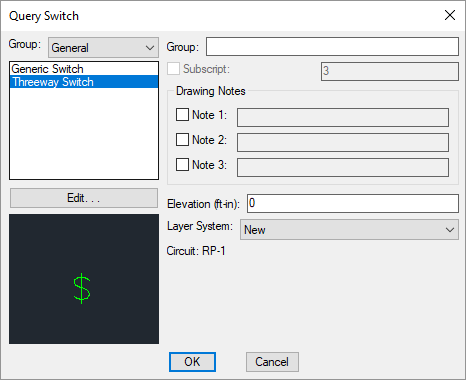Click the switch symbol preview thumbnail
This screenshot has height=380, width=466.
(x=84, y=279)
